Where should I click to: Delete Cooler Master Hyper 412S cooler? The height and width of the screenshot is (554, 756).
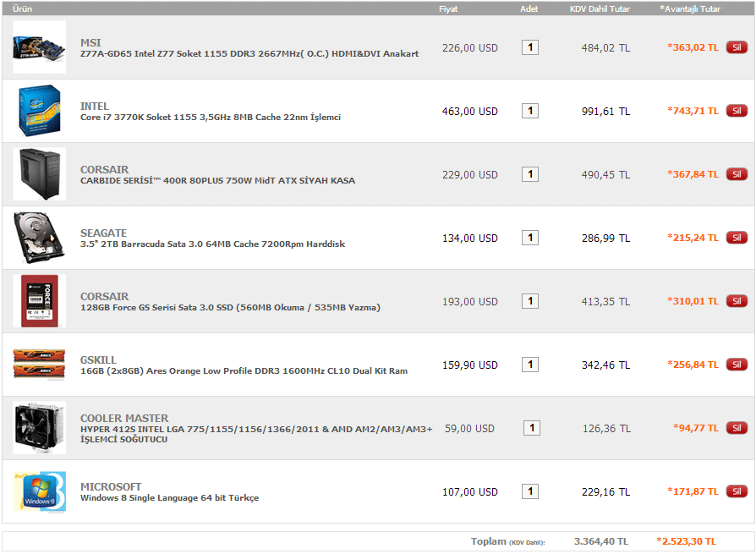tap(737, 428)
